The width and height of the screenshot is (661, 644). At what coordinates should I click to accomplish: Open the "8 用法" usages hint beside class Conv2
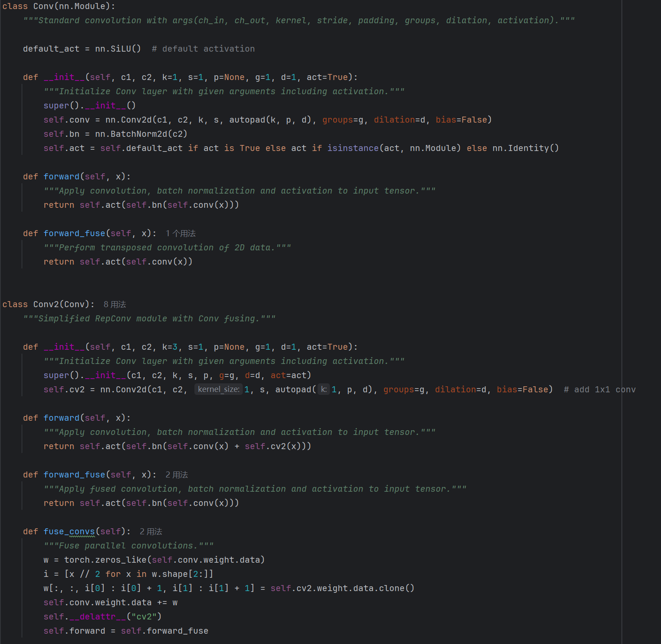click(x=115, y=305)
